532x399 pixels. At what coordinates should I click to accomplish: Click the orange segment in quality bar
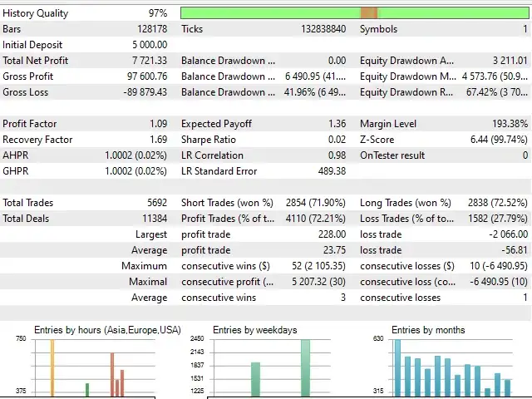coord(369,13)
